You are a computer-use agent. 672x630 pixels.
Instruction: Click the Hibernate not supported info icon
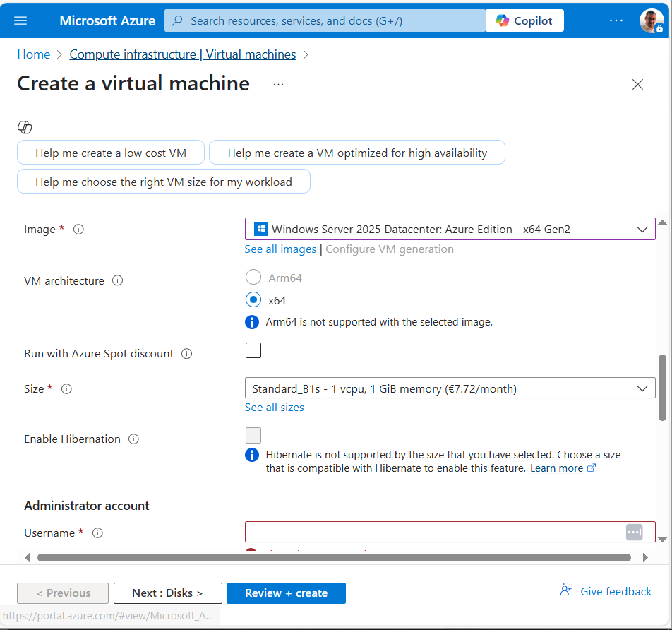coord(251,455)
